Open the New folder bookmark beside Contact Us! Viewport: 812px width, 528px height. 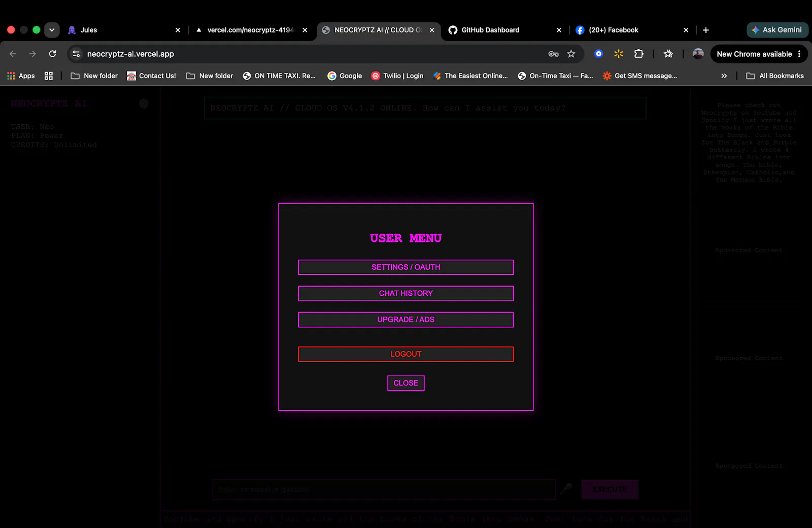tap(210, 76)
